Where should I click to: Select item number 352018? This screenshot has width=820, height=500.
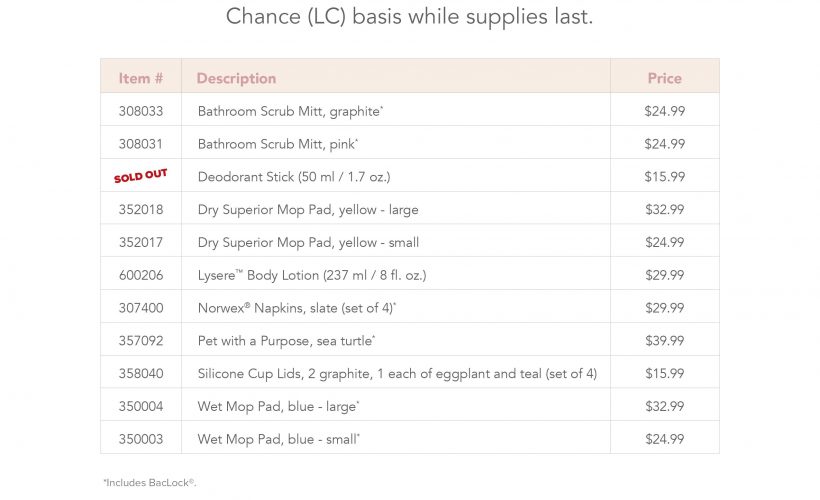pos(141,210)
